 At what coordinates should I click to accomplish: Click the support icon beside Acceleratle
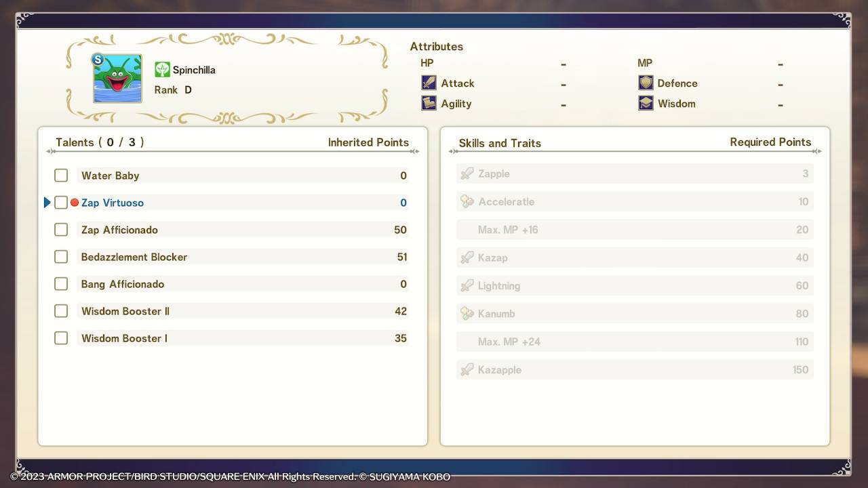click(467, 201)
